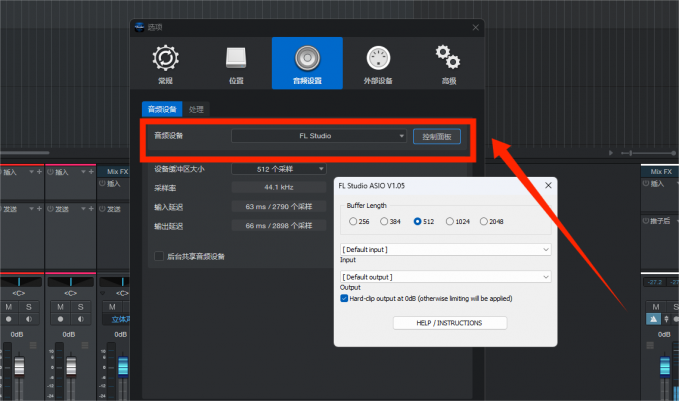Arm record on the red channel
The width and height of the screenshot is (679, 401).
pyautogui.click(x=9, y=319)
